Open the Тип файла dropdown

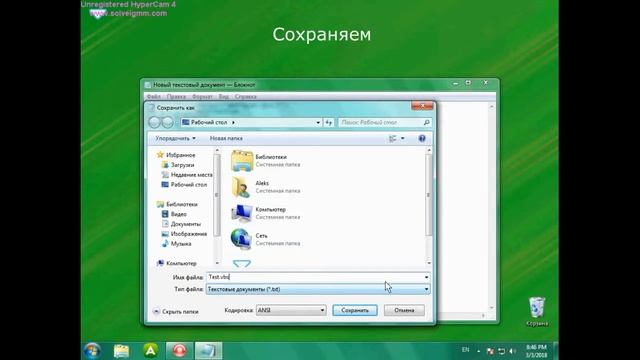[318, 289]
